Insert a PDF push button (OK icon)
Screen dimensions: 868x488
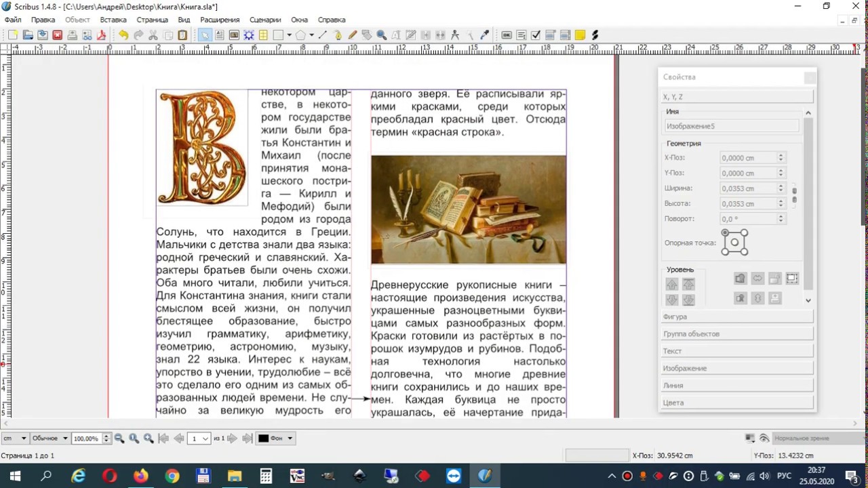[x=507, y=35]
